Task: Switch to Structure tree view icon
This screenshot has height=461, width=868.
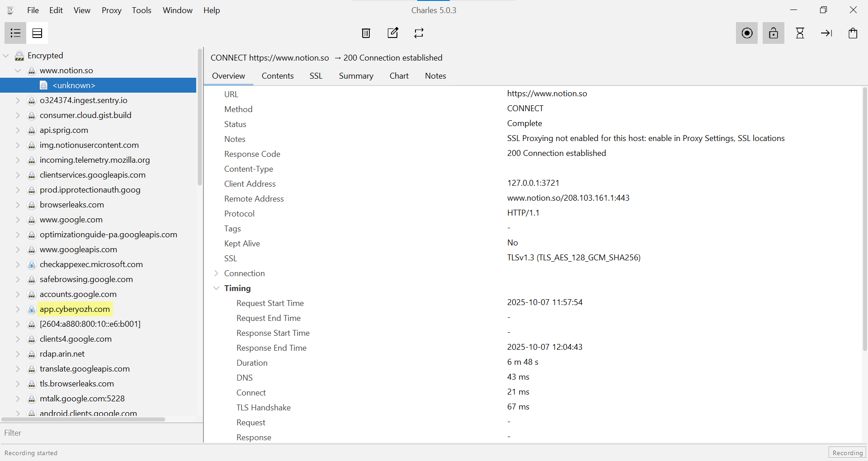Action: tap(15, 33)
